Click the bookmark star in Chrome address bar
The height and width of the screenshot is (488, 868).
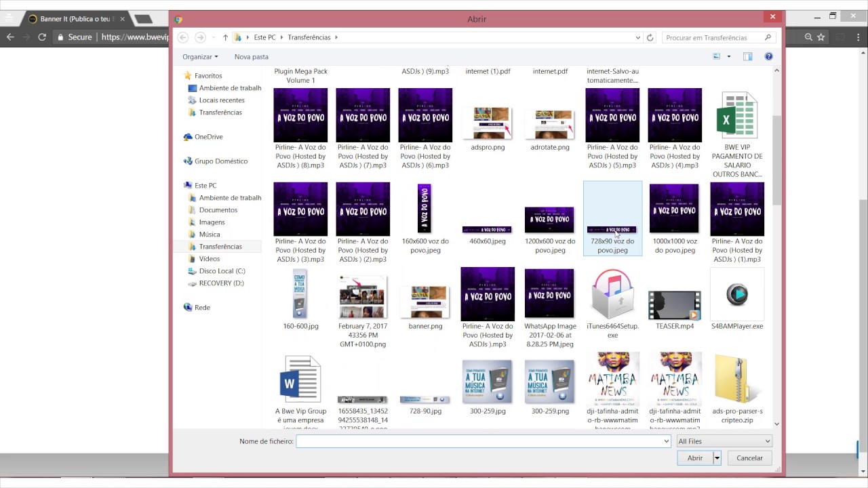821,37
